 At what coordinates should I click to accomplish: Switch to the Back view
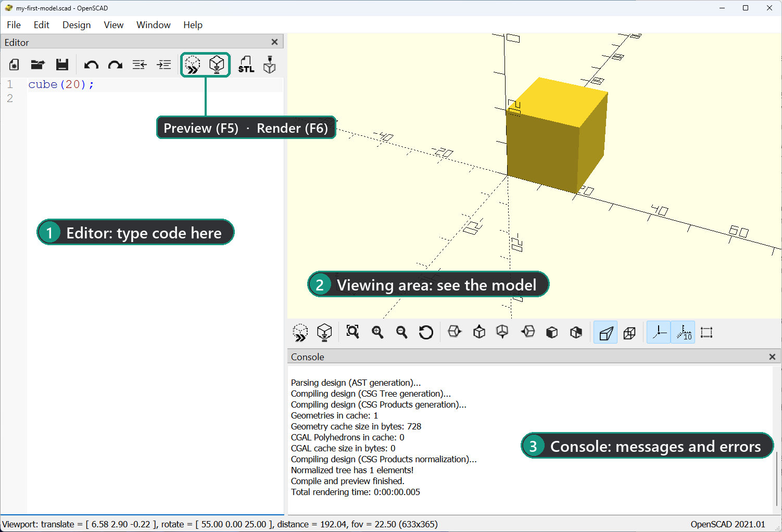[576, 332]
